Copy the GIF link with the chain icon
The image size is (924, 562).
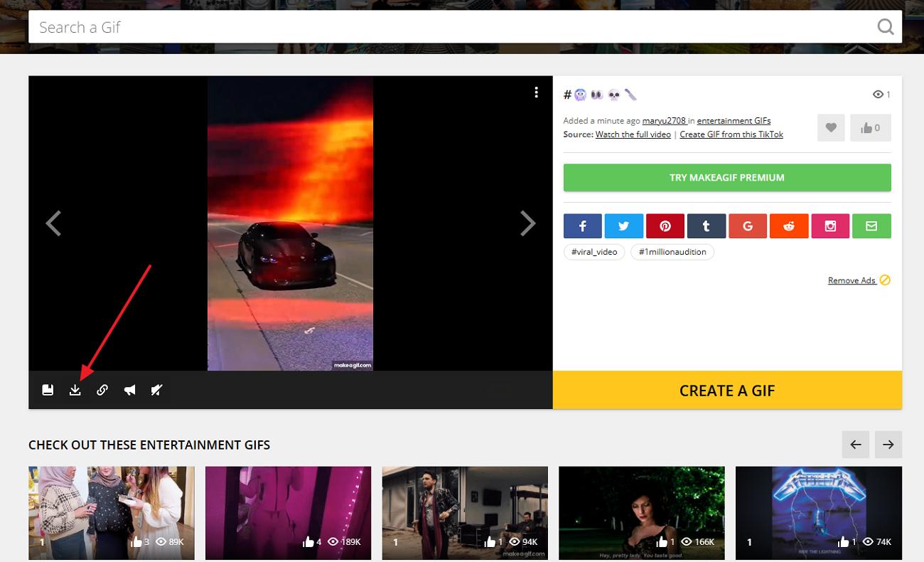[102, 390]
